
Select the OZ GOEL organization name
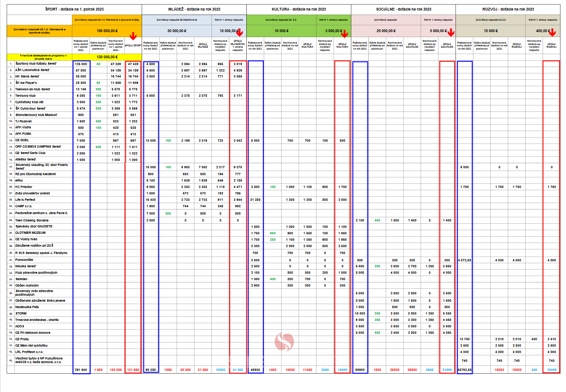pos(22,140)
